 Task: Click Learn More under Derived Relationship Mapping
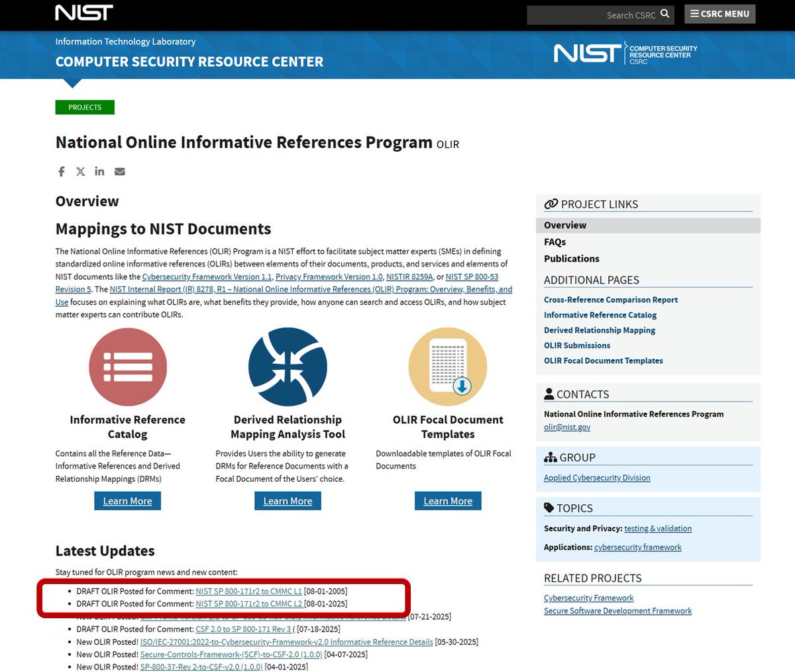(x=288, y=501)
